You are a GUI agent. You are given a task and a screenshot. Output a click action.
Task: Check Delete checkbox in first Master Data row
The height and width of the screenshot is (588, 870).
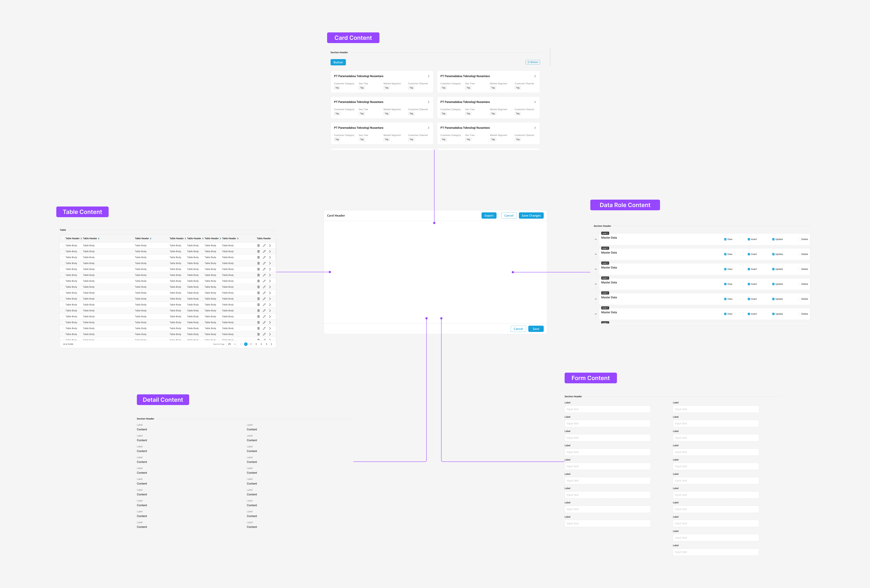[x=799, y=239]
